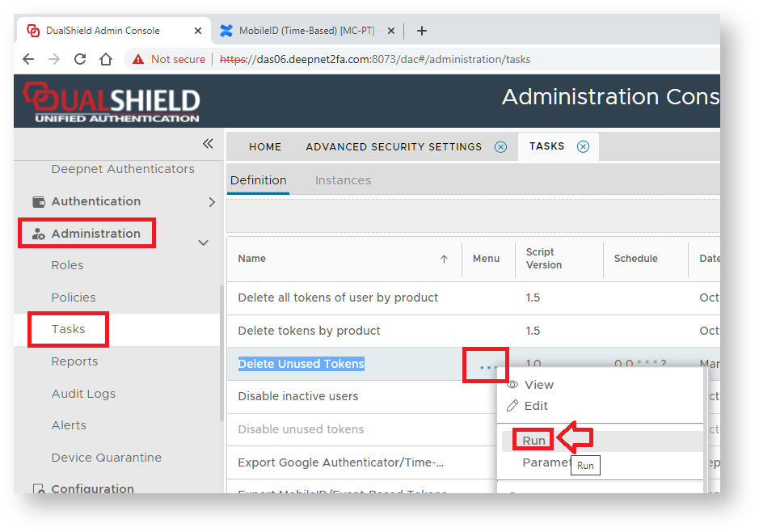This screenshot has width=759, height=532.
Task: Switch to the Definition sub-tab
Action: coord(259,180)
